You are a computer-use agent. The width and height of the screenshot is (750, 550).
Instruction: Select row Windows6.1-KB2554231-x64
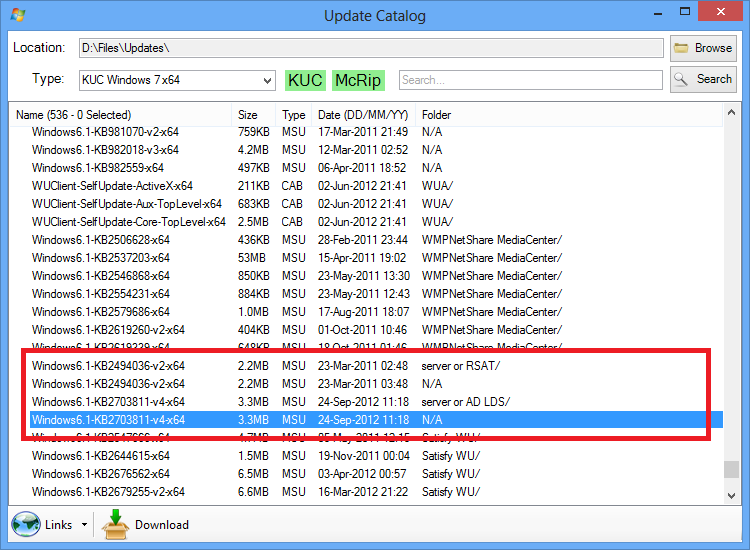coord(376,294)
